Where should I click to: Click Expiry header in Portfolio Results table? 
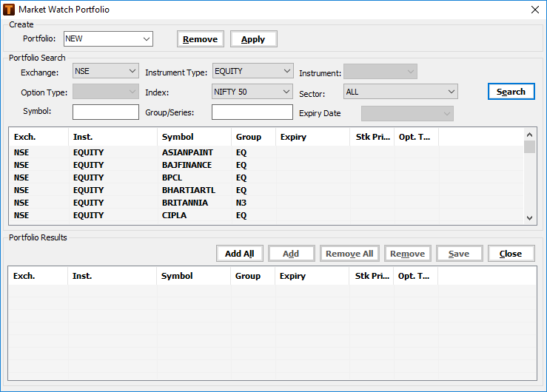[312, 276]
